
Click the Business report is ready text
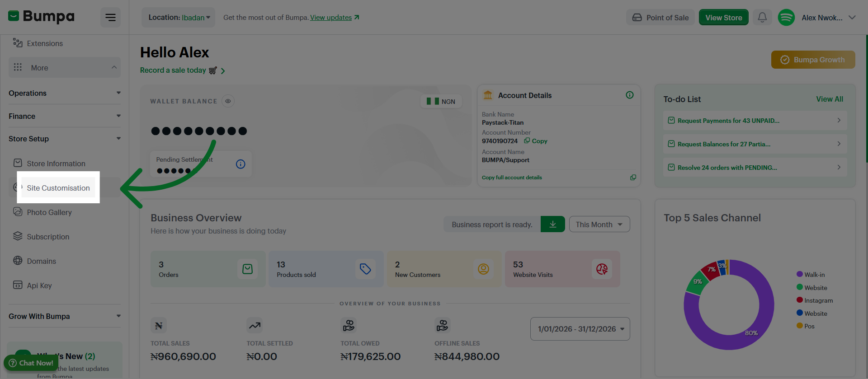coord(492,225)
